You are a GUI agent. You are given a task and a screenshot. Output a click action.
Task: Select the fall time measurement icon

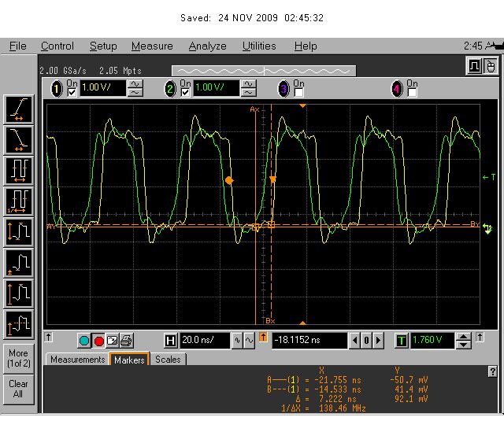pos(19,140)
